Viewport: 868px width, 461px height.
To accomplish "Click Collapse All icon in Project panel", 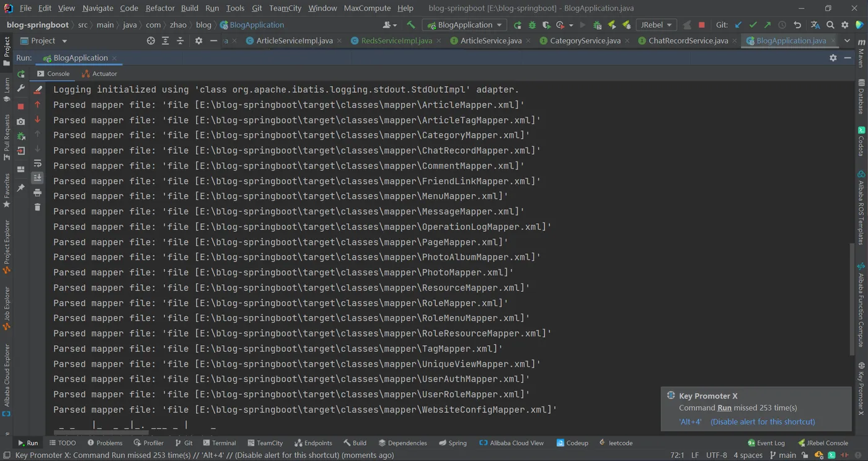I will 180,40.
